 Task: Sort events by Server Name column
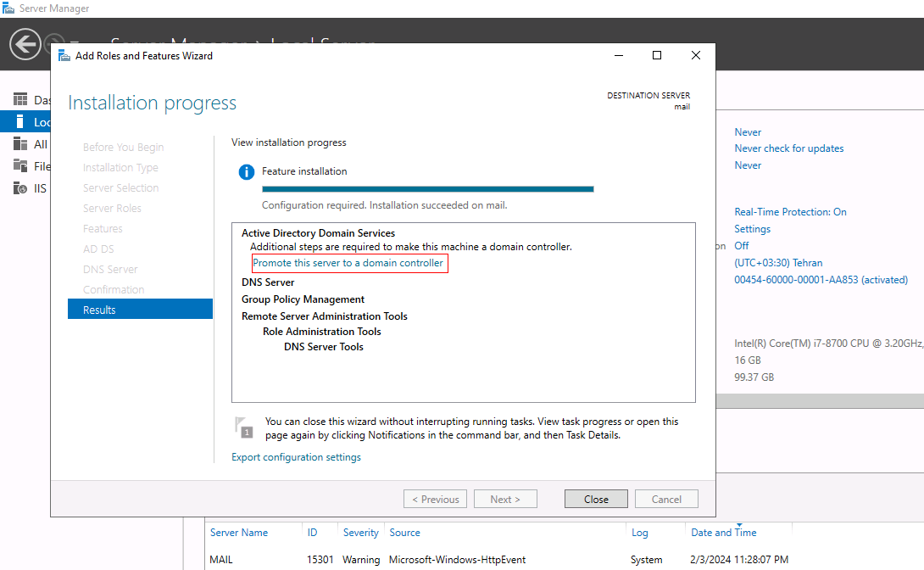pos(239,533)
